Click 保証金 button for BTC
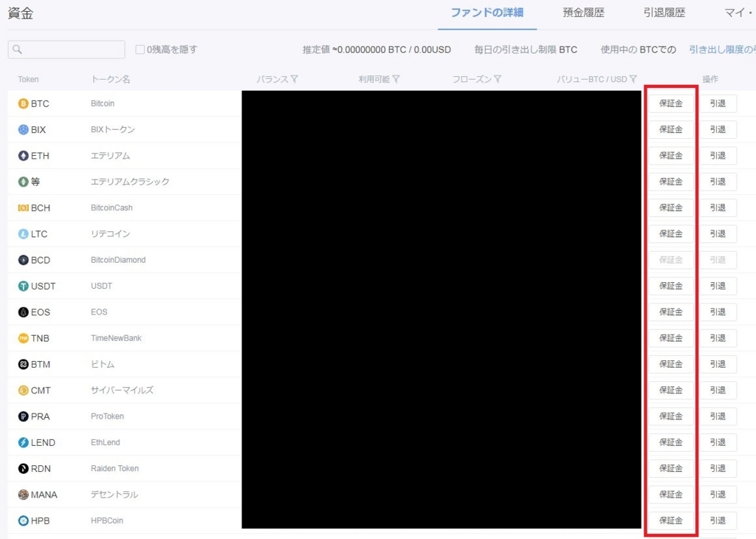Image resolution: width=756 pixels, height=539 pixels. (x=670, y=103)
